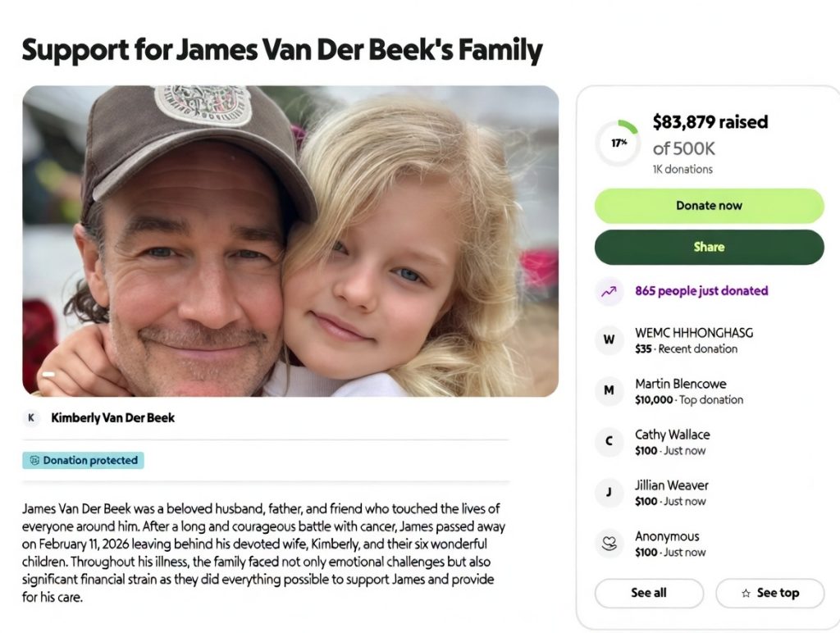Click the C avatar beside Cathy Wallace
Screen dimensions: 840x633
pyautogui.click(x=609, y=441)
